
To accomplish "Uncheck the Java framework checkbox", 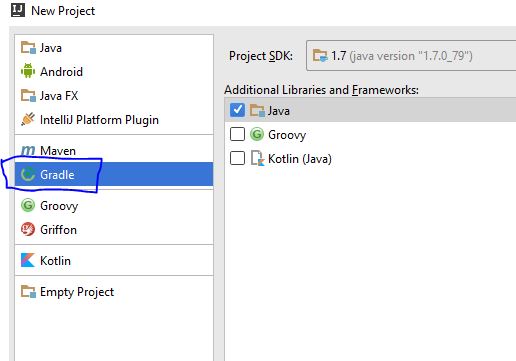I will point(237,110).
